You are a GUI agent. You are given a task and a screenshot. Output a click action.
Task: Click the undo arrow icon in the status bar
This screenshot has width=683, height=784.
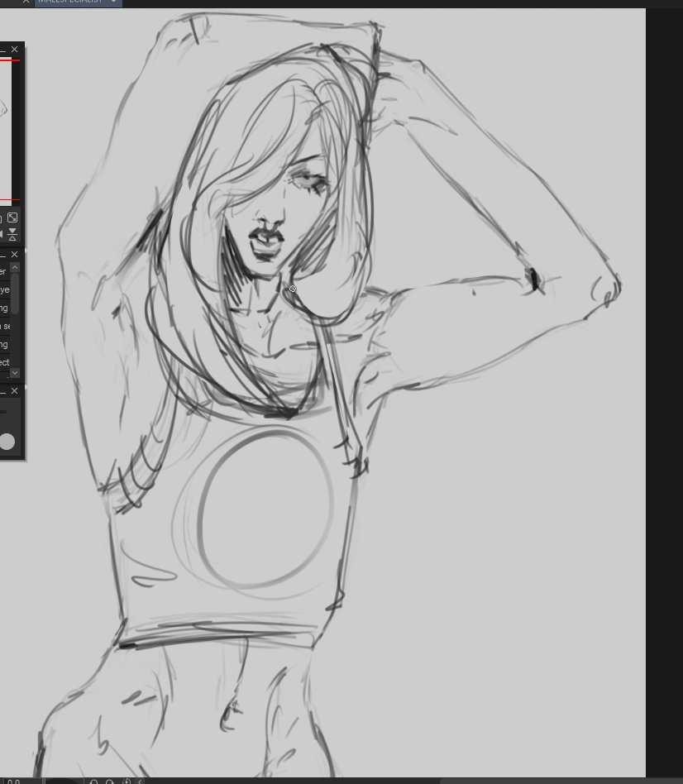[x=94, y=780]
